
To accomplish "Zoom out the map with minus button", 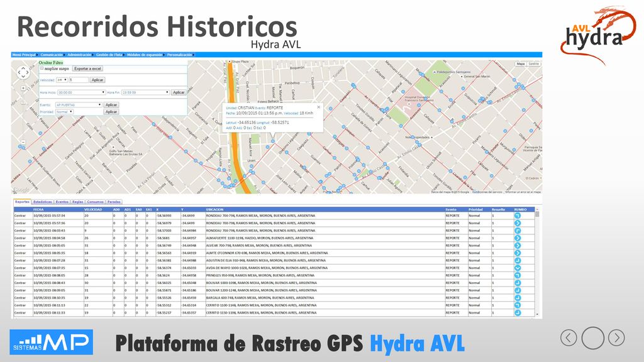I will (23, 143).
